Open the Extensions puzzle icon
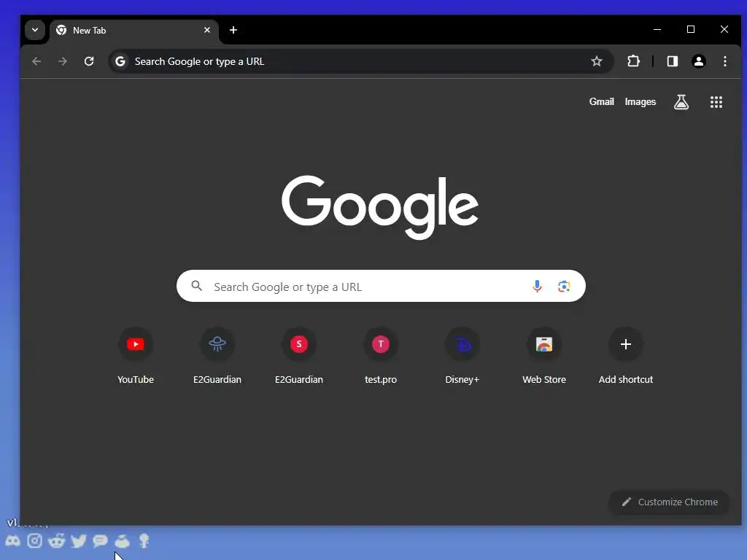Screen dimensions: 747x560 tap(634, 61)
